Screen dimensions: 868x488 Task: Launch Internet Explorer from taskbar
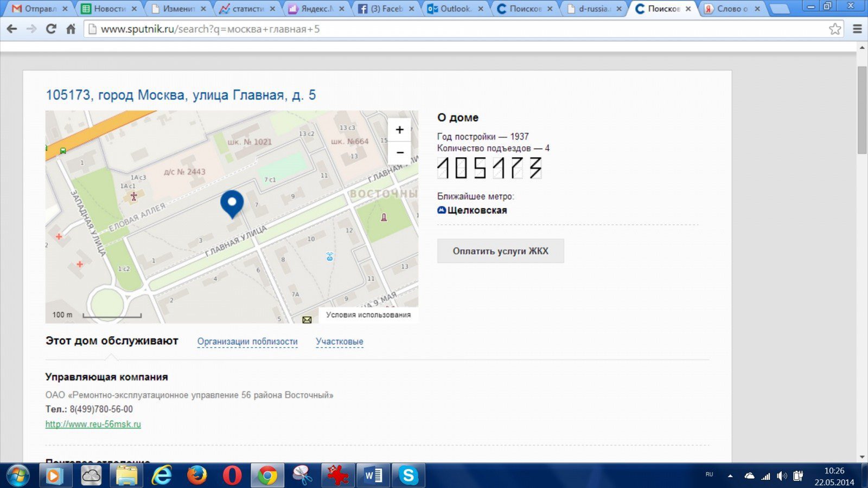coord(162,476)
